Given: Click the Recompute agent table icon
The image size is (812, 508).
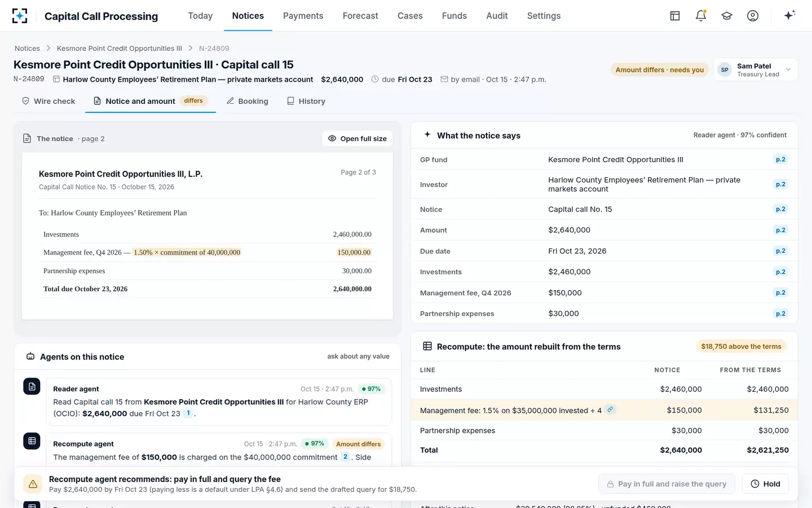Looking at the screenshot, I should coord(32,441).
